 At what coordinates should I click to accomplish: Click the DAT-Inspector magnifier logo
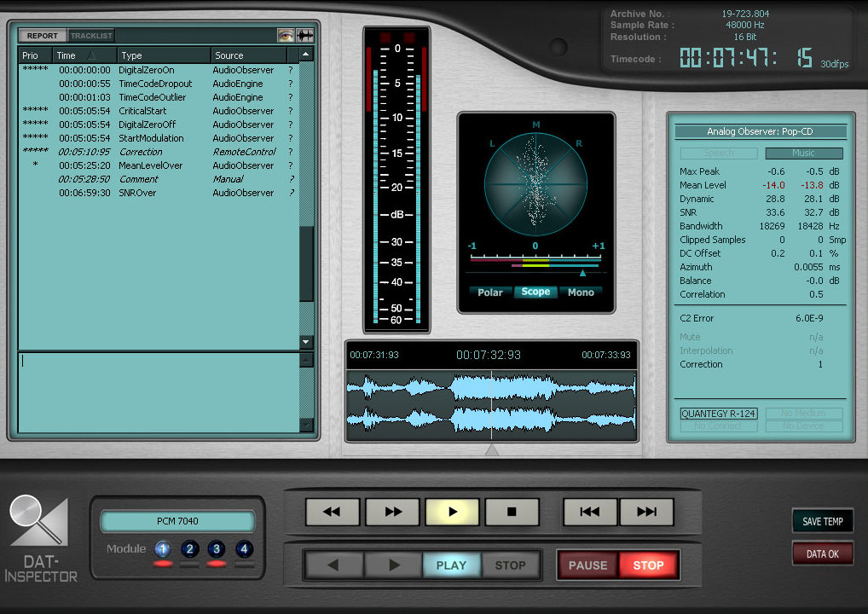point(38,522)
